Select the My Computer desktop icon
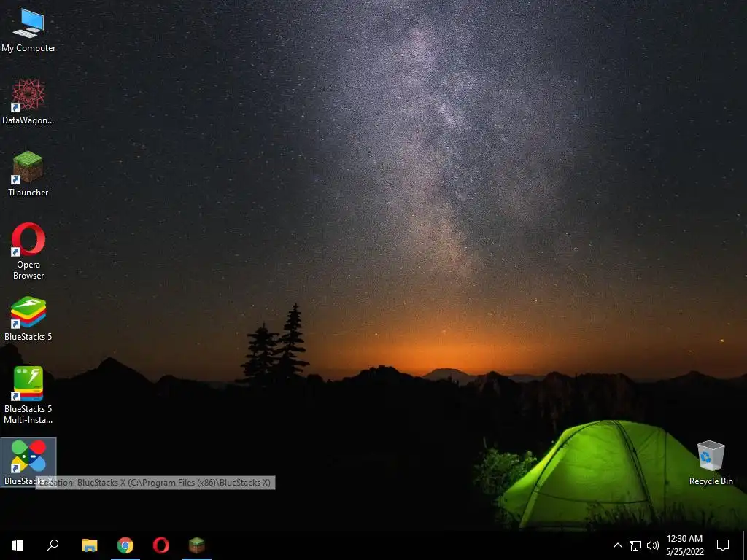Viewport: 747px width, 560px height. (x=28, y=30)
